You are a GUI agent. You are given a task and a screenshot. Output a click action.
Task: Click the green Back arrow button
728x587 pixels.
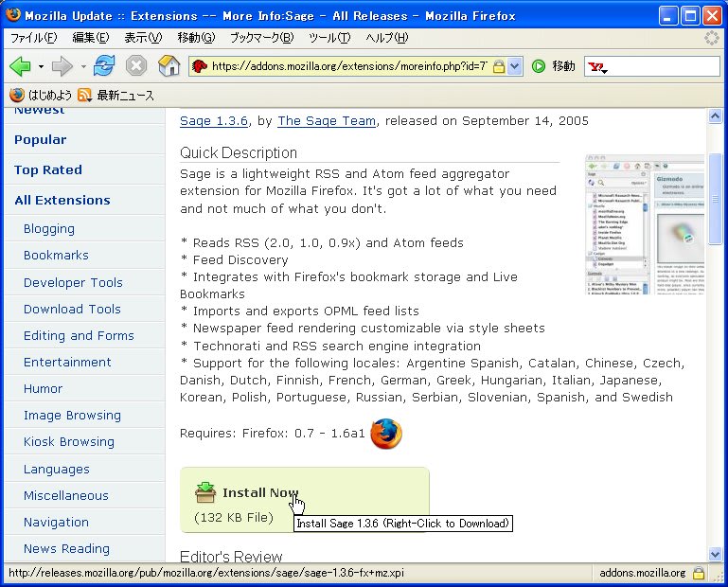20,66
